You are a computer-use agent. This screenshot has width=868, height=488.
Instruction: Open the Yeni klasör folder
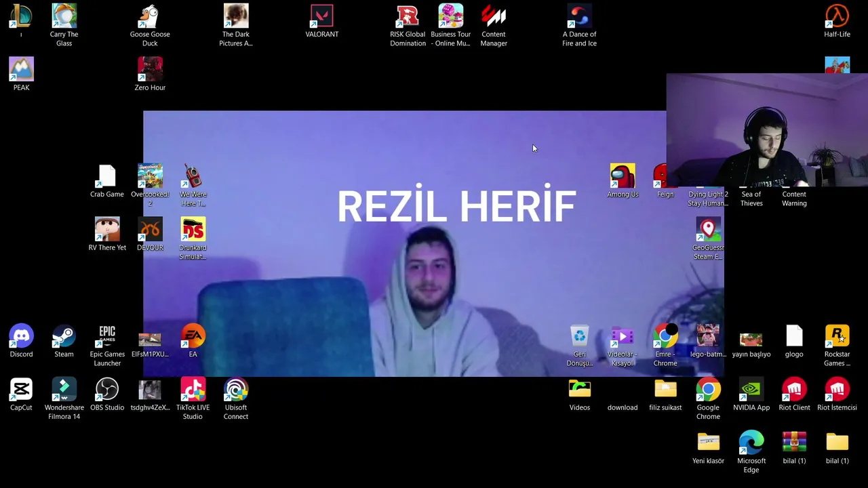pos(708,443)
